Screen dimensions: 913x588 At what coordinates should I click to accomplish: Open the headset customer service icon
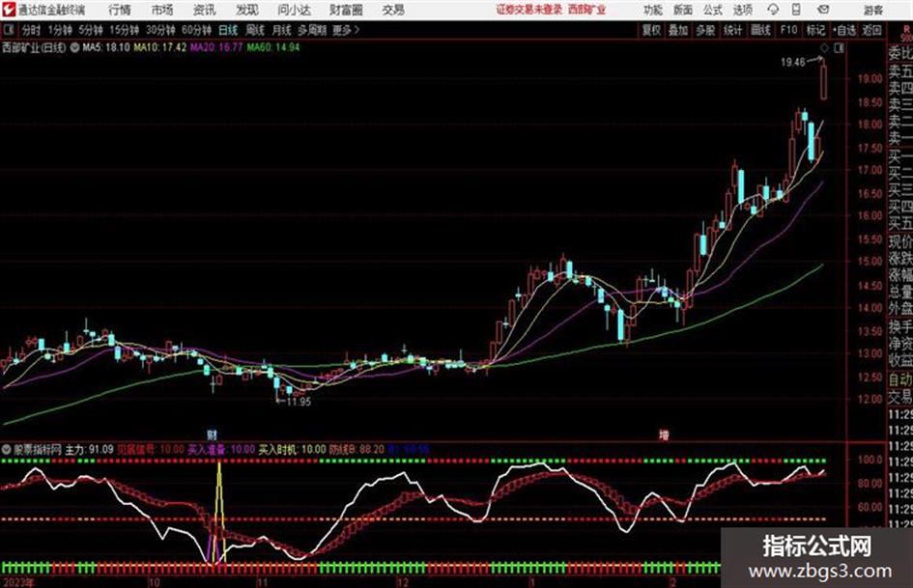tap(773, 10)
